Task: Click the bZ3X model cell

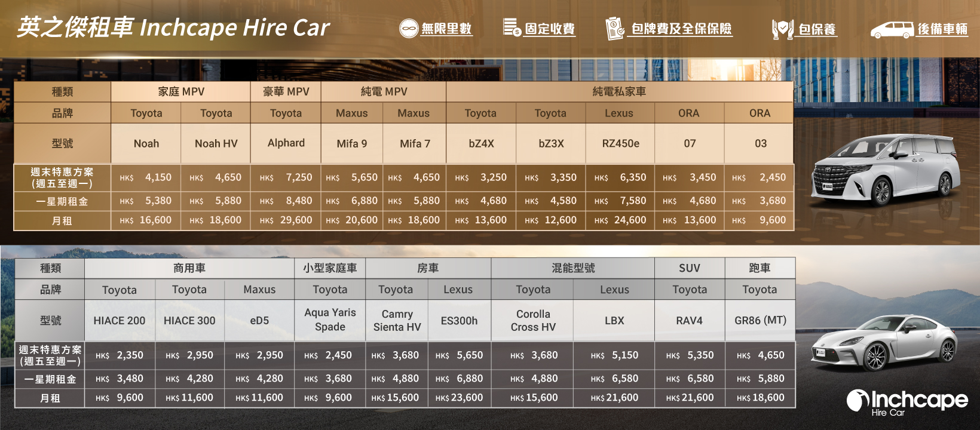Action: (551, 143)
